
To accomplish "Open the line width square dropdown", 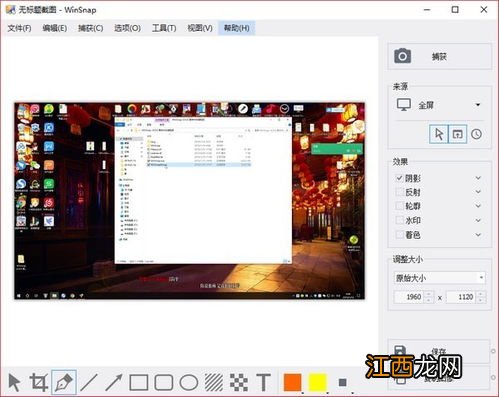I will coord(343,383).
